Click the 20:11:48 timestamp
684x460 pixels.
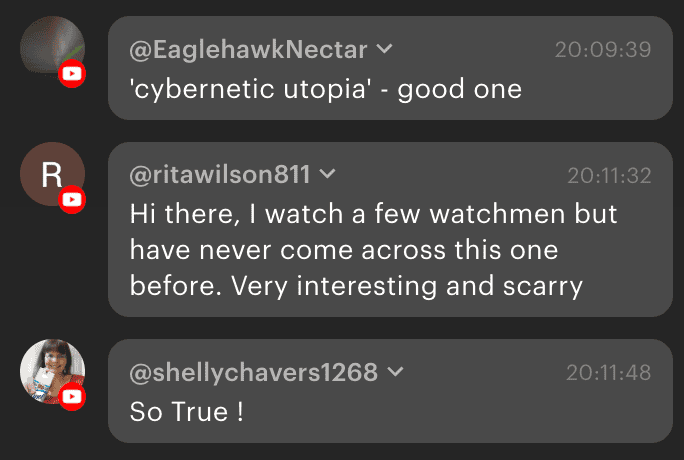[608, 373]
